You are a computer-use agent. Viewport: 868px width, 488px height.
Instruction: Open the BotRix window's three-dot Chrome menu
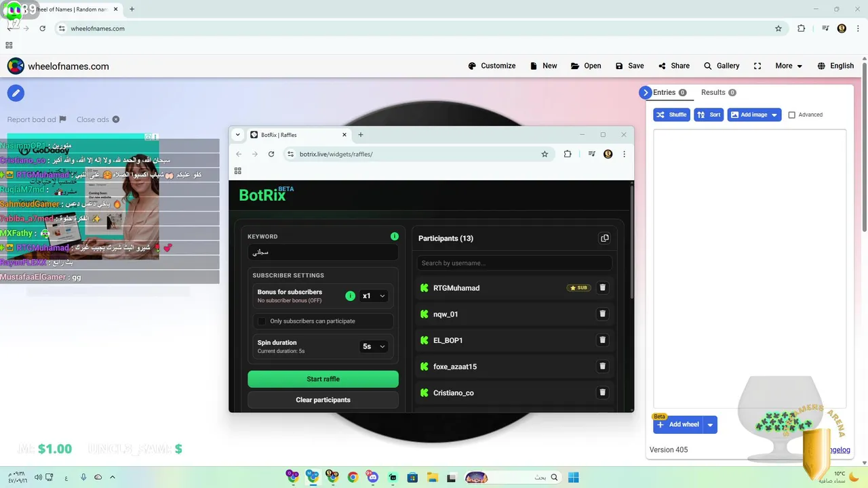[624, 154]
